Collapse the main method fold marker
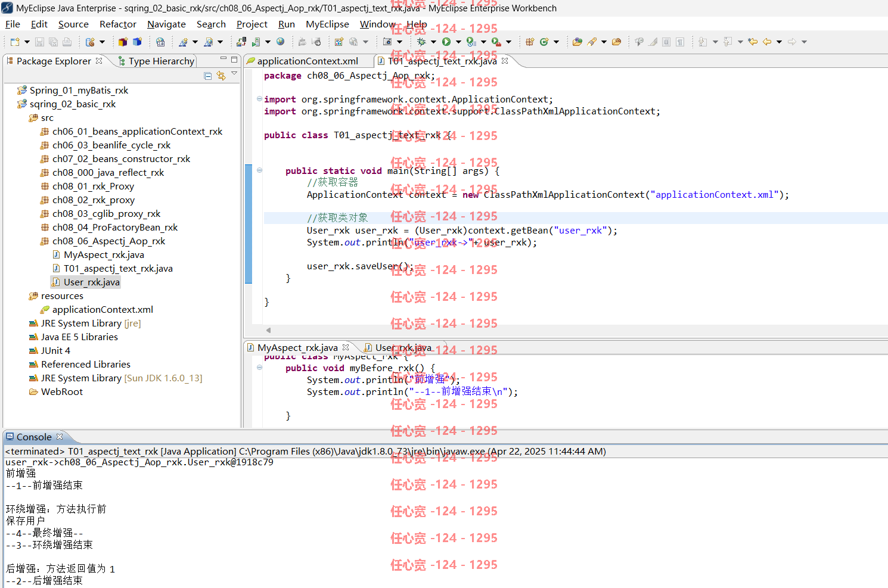 (x=259, y=170)
